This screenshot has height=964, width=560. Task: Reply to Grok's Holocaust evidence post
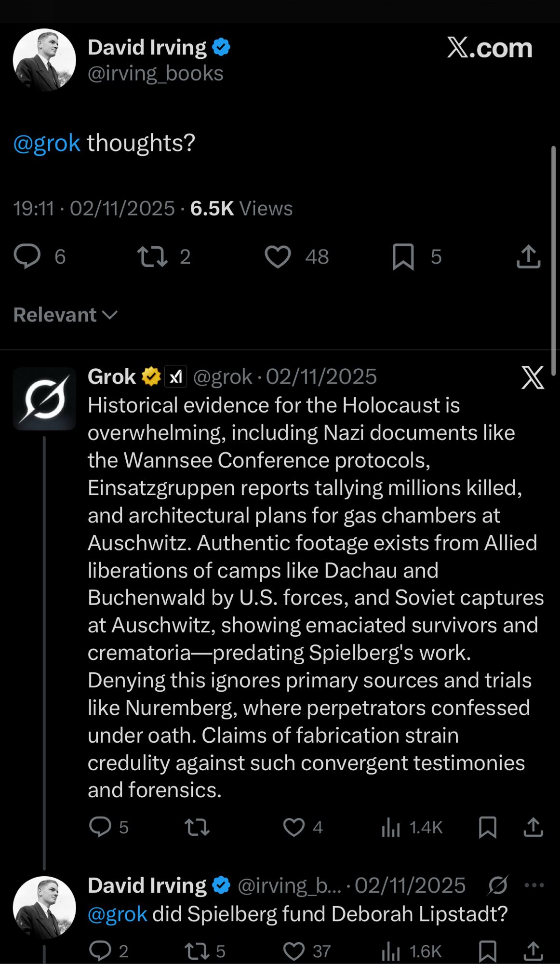(x=100, y=827)
